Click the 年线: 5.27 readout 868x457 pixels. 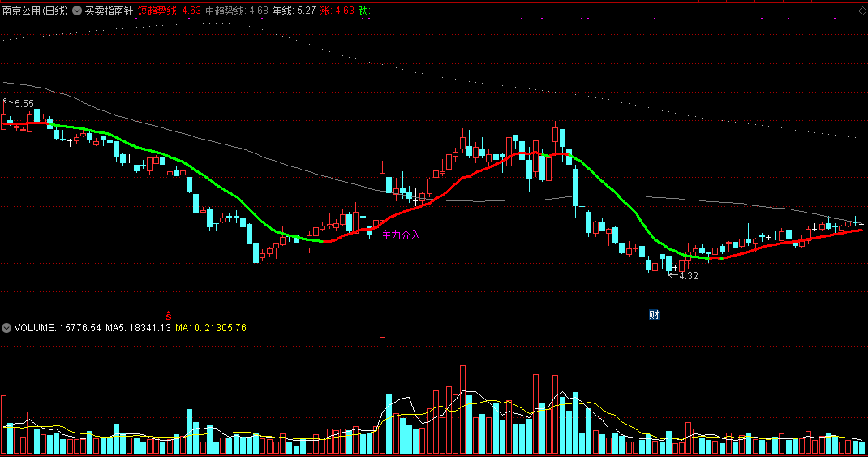(x=294, y=11)
